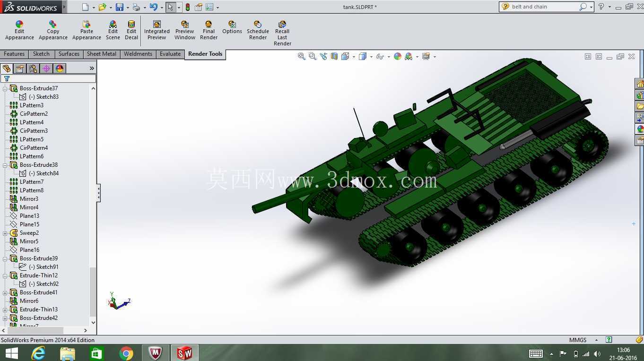Click Zoom to Area in the view toolbar
The height and width of the screenshot is (361, 644).
[312, 56]
